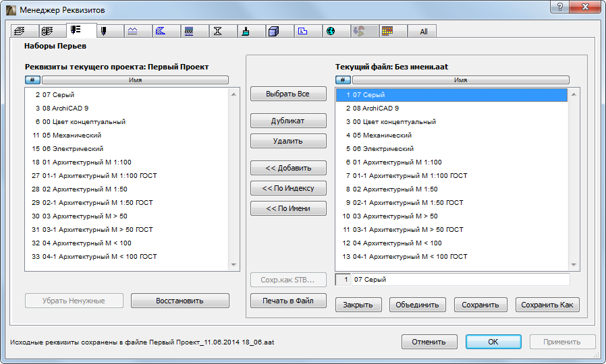This screenshot has height=364, width=606.
Task: Click the help question mark in the title bar
Action: tap(559, 7)
